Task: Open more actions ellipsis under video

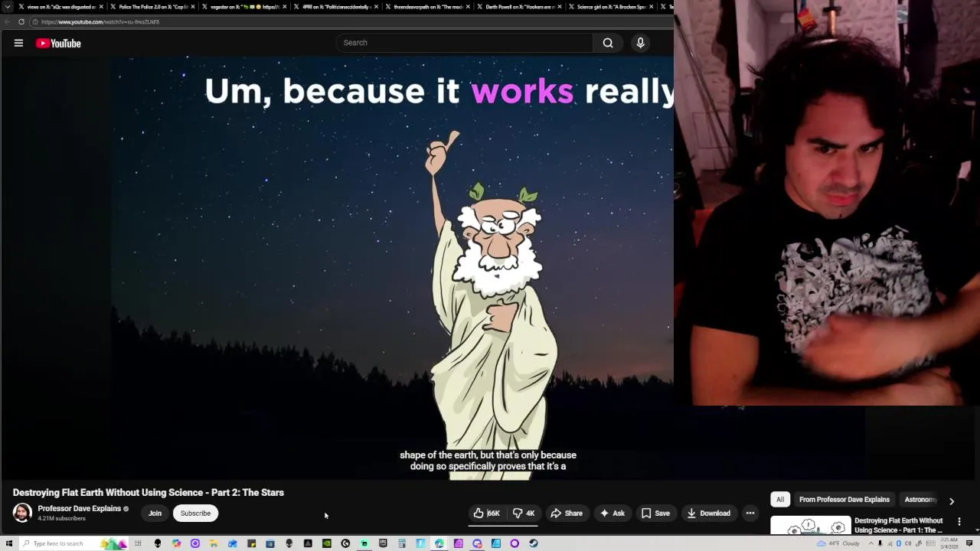Action: click(x=750, y=514)
